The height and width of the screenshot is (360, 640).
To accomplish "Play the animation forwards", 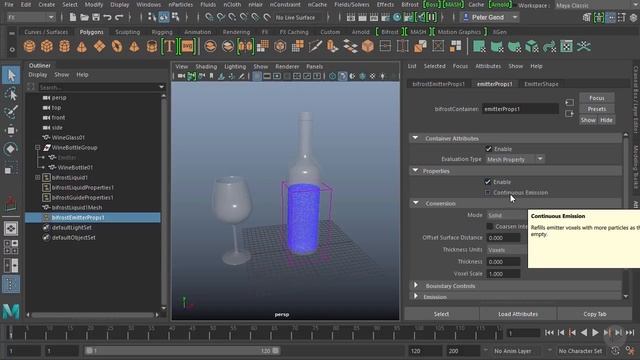I will (596, 333).
